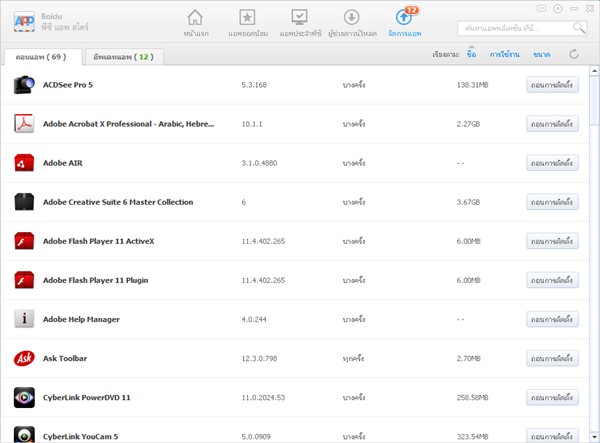Viewport: 600px width, 443px height.
Task: Uninstall Adobe Acrobat X Professional
Action: pos(552,124)
